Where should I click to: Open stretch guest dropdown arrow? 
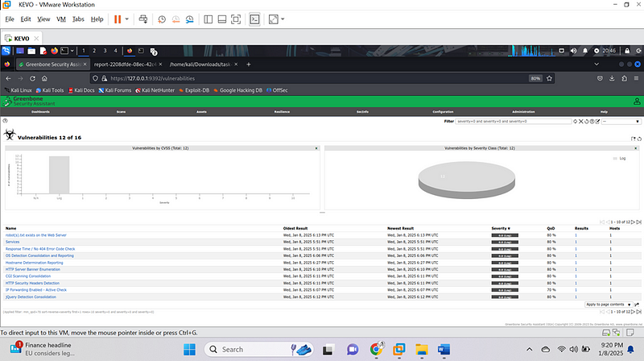coord(283,19)
